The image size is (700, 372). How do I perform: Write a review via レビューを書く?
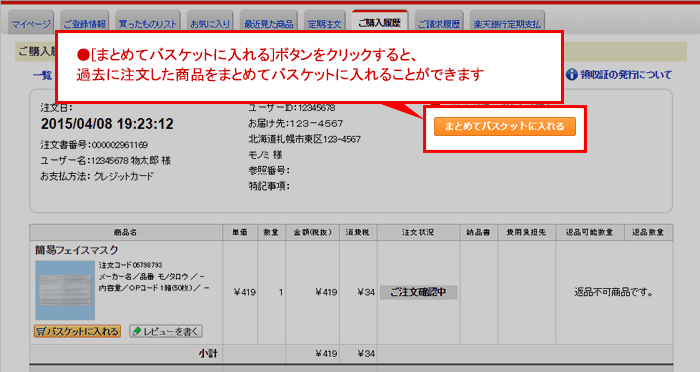pyautogui.click(x=166, y=331)
